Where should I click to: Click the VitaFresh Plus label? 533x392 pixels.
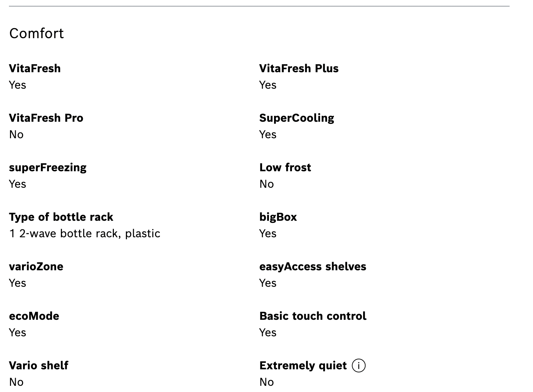pos(299,68)
